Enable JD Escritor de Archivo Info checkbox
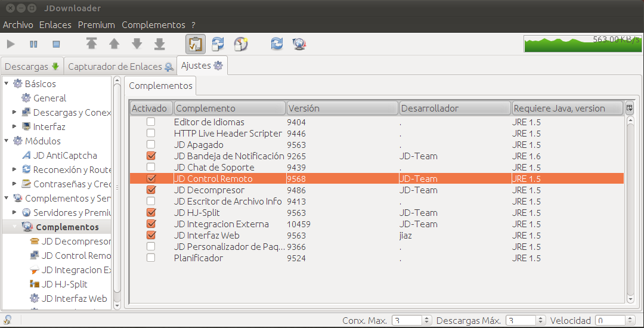Screen dimensions: 644x328 coord(151,201)
